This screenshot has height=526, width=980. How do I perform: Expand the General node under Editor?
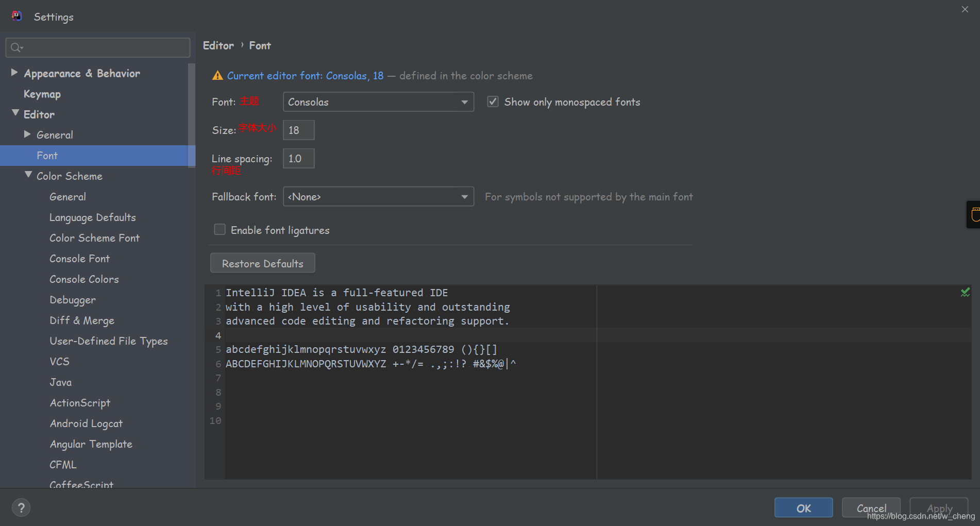pyautogui.click(x=27, y=134)
